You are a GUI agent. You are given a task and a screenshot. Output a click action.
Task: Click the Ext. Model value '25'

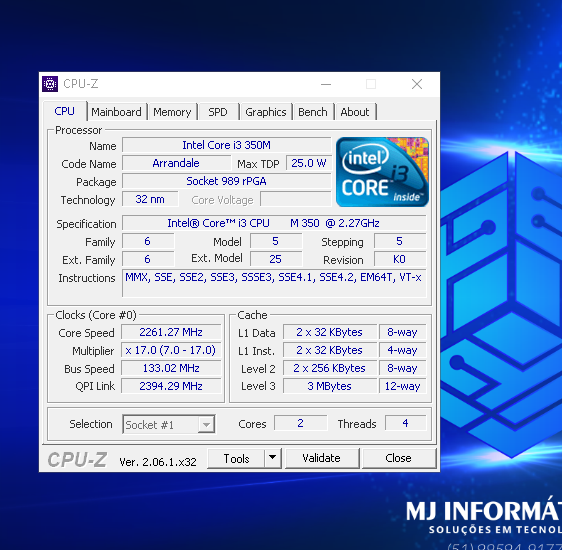pyautogui.click(x=276, y=259)
